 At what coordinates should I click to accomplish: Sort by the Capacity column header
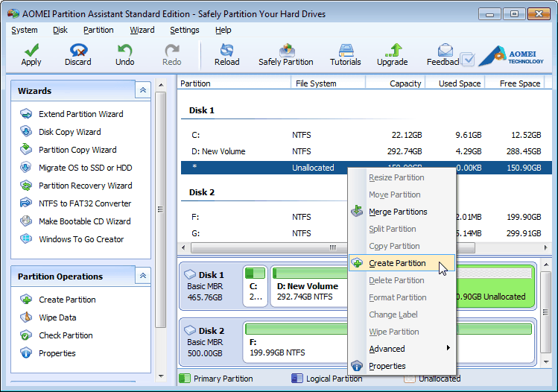click(x=396, y=83)
